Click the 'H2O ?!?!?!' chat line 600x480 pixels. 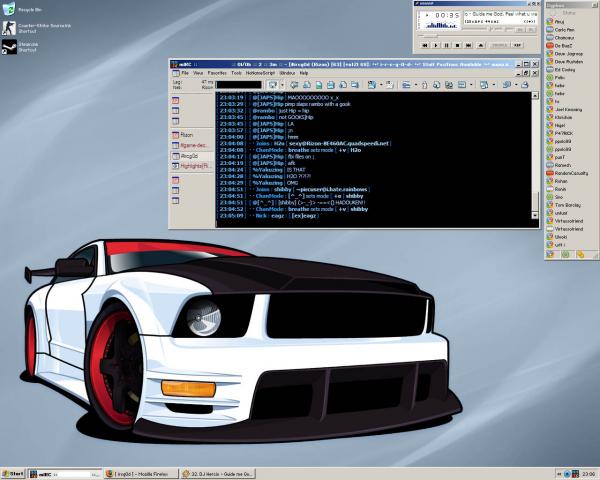(264, 176)
